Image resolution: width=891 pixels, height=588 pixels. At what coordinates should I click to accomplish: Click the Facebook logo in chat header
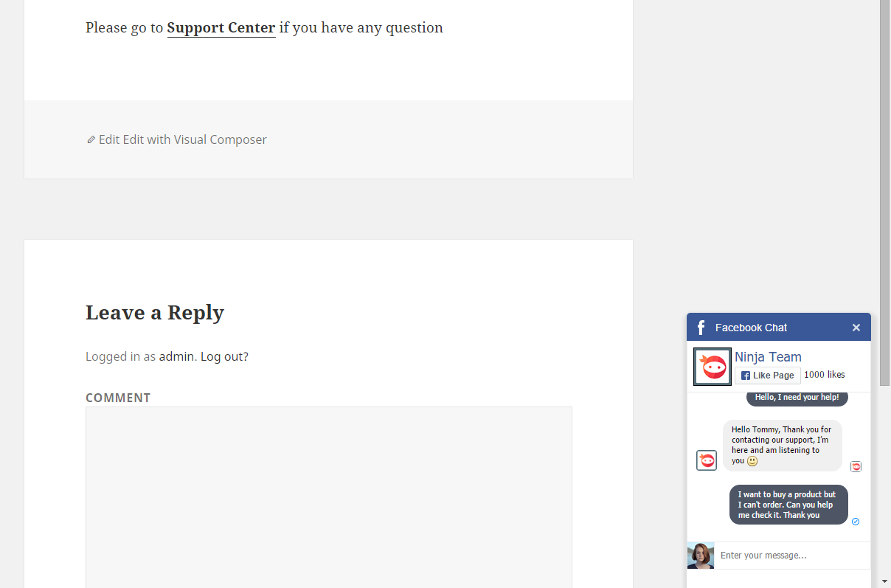[x=701, y=328]
